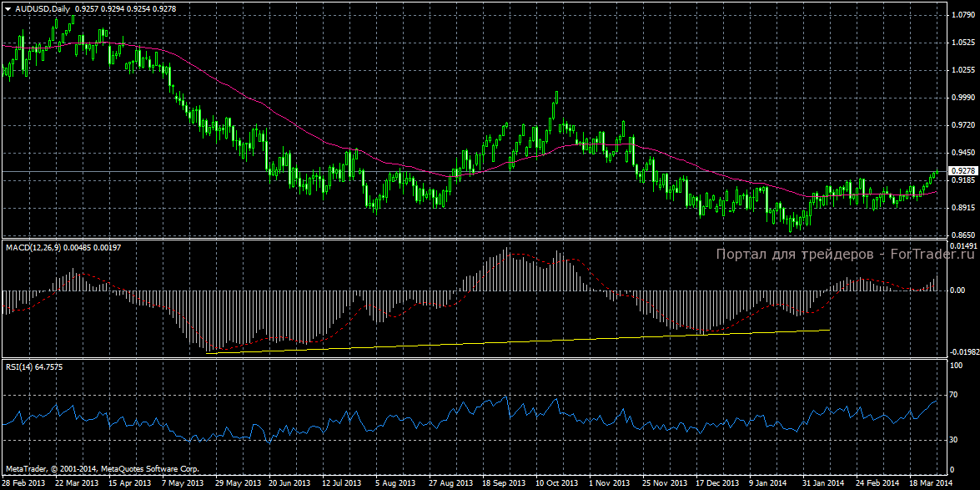Click the RSI(14) indicator label
980x490 pixels.
point(19,366)
